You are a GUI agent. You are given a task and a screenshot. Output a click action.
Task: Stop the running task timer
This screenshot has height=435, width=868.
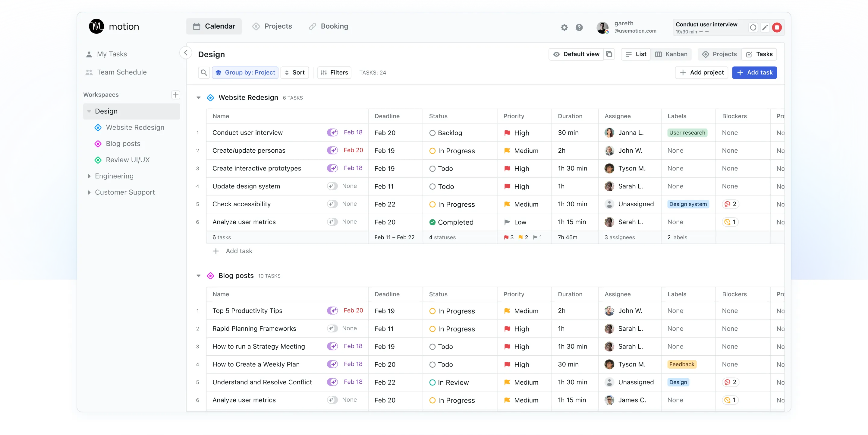(777, 27)
